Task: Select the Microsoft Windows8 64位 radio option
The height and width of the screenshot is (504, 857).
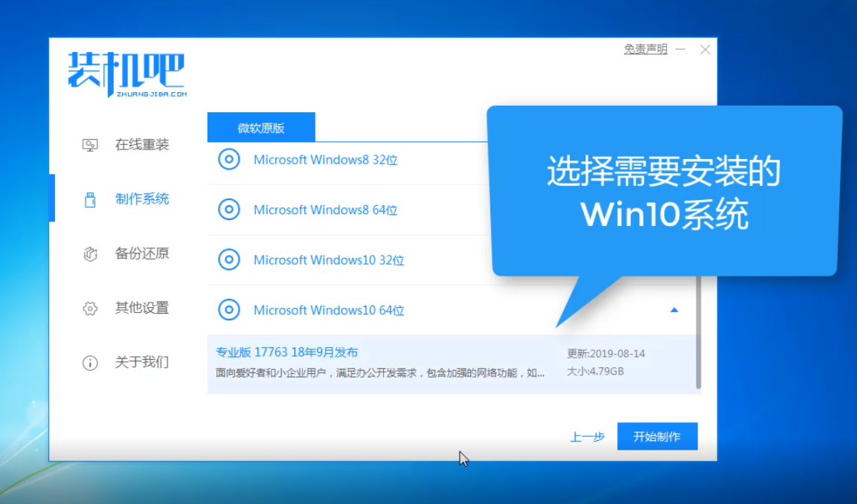Action: point(228,210)
